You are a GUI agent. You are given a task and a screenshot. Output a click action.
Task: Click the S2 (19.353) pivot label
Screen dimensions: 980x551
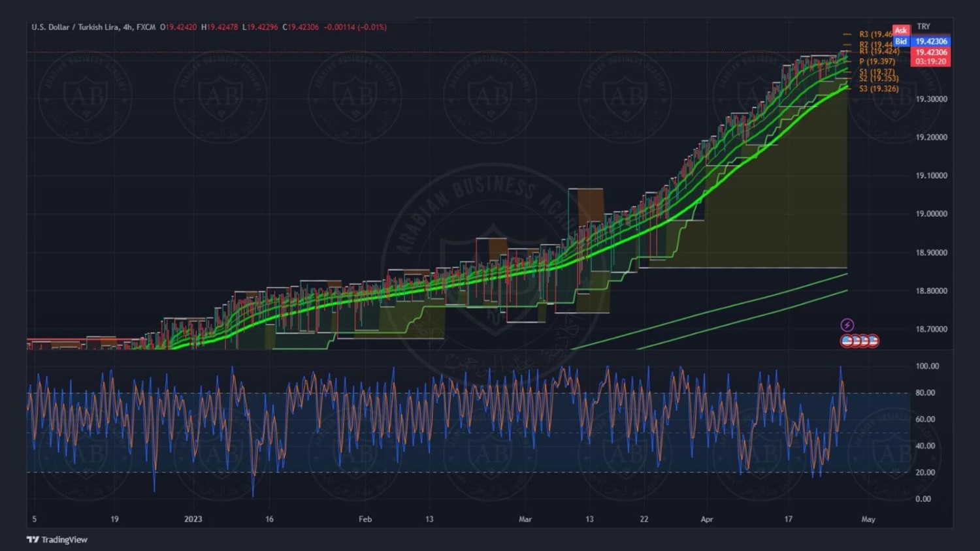coord(879,78)
